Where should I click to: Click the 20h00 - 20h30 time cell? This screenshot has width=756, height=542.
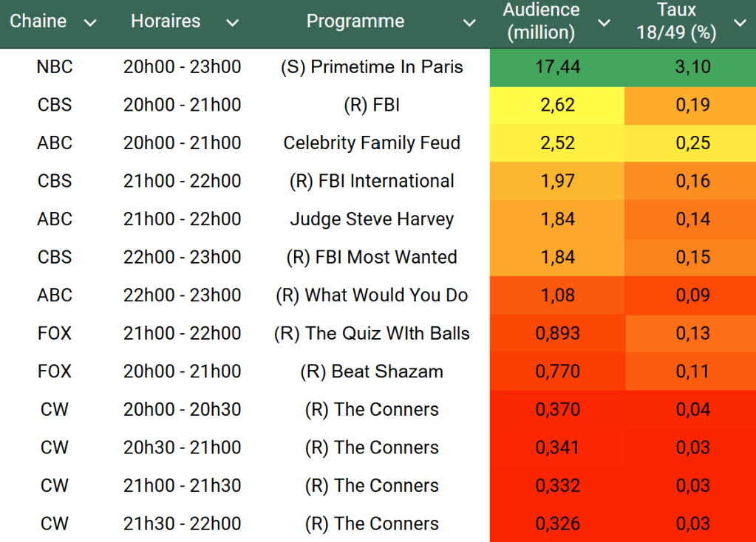coord(182,410)
